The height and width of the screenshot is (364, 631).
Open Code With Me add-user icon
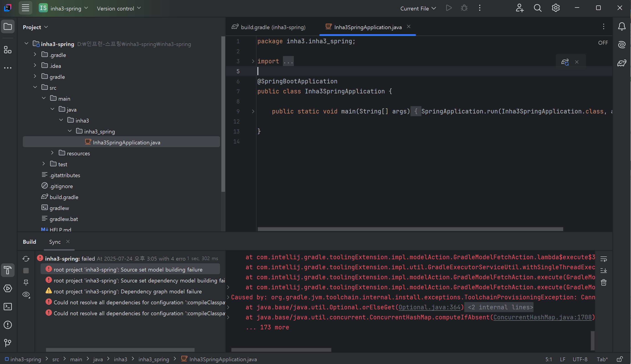520,8
